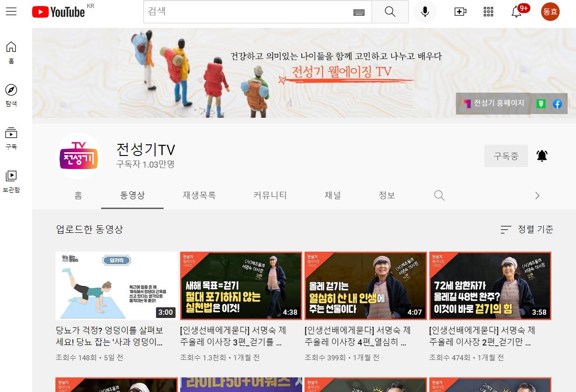The height and width of the screenshot is (392, 576).
Task: Open the 72세 암환자가 video thumbnail
Action: [490, 286]
